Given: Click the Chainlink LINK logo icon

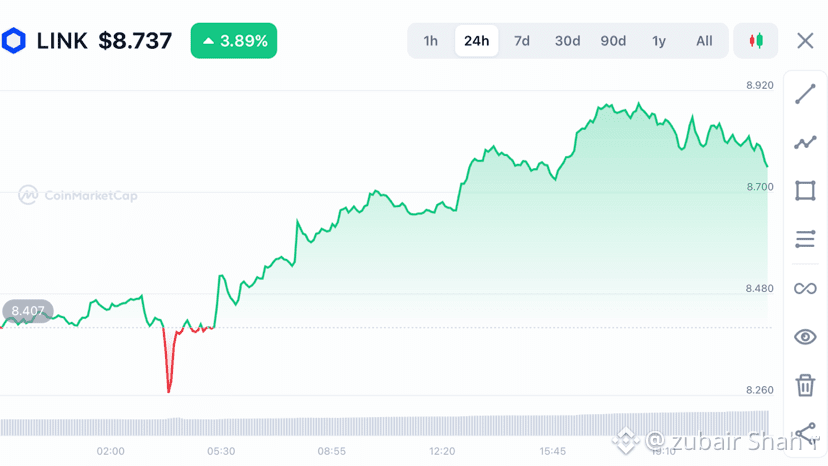Looking at the screenshot, I should [14, 41].
